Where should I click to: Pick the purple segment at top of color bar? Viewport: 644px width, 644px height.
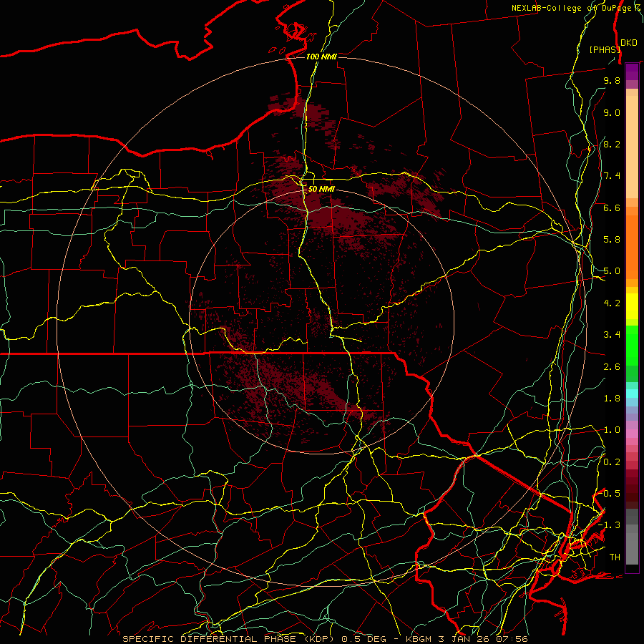pyautogui.click(x=632, y=72)
